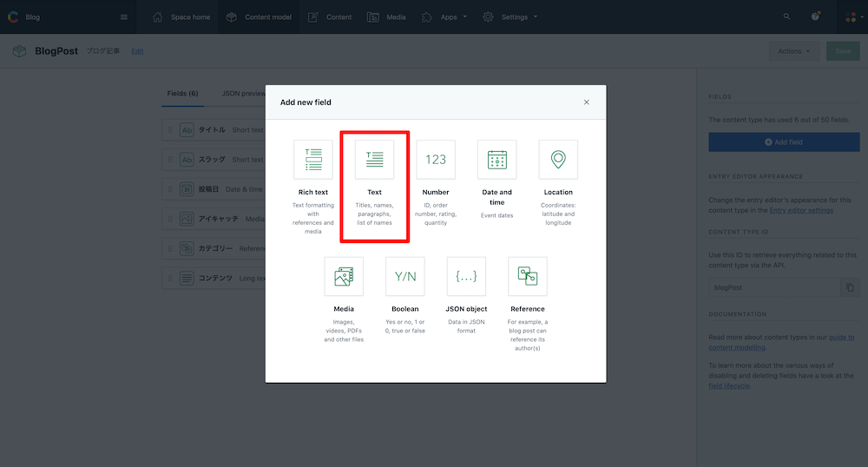Select the Date and time calendar icon

(x=497, y=160)
